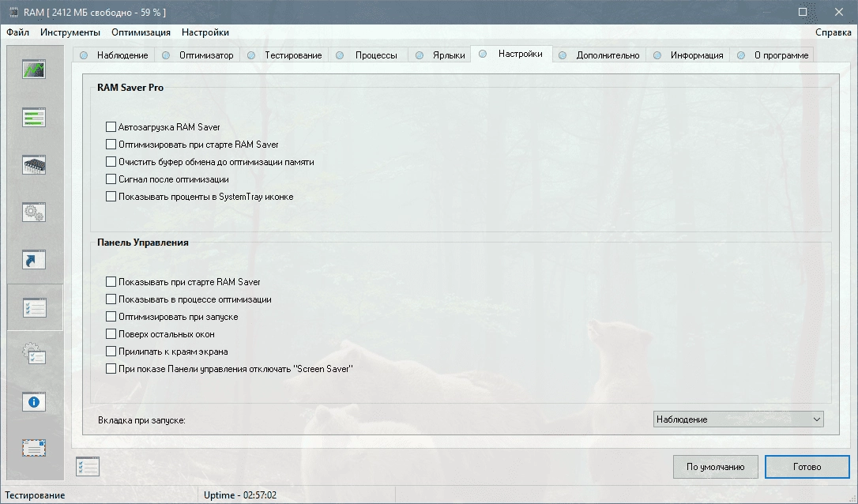This screenshot has height=504, width=858.
Task: Open the gears processes sidebar icon
Action: tap(34, 213)
